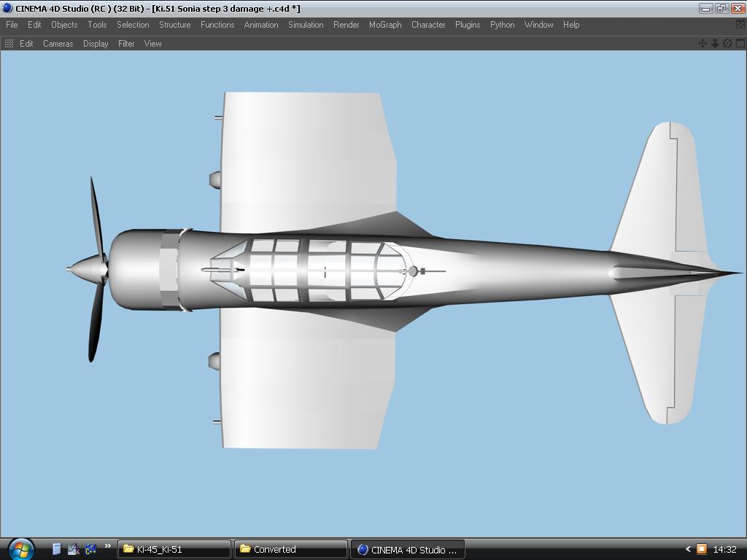Click the viewport zoom camera icon
Screen dimensions: 747x560
(x=715, y=44)
